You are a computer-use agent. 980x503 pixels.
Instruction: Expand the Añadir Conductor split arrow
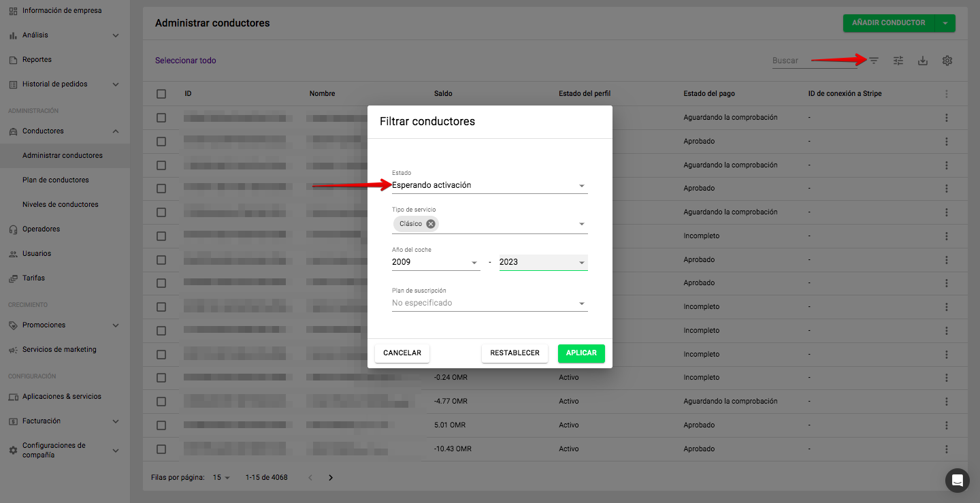pyautogui.click(x=945, y=23)
